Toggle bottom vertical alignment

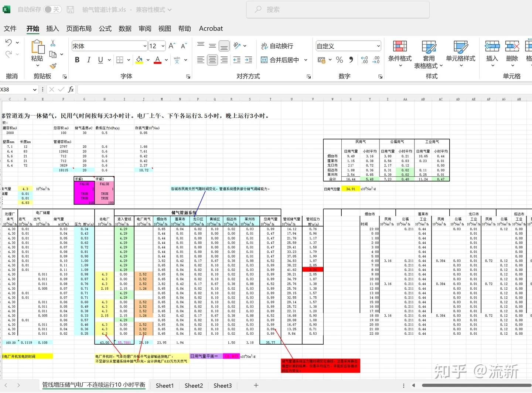click(x=224, y=46)
